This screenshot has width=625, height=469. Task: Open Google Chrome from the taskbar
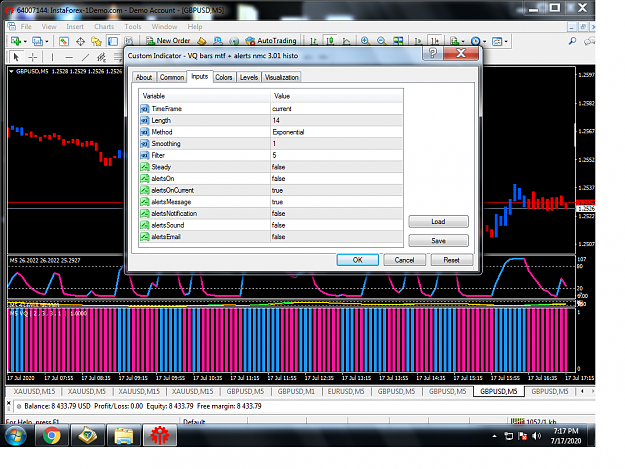point(52,435)
